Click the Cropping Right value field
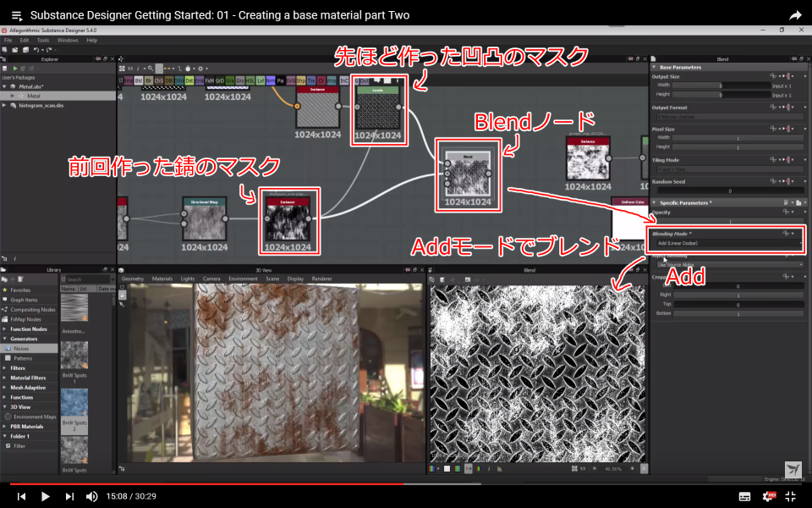This screenshot has width=812, height=508. (x=738, y=295)
